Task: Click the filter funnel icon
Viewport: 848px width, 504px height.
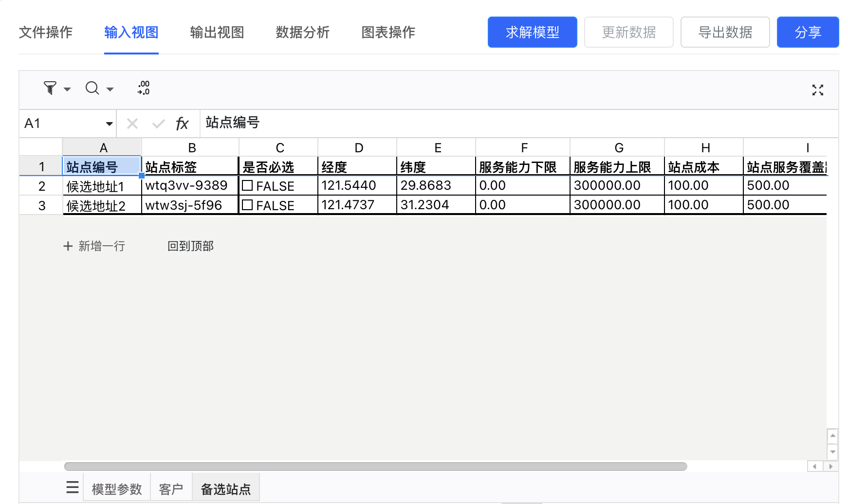Action: [x=50, y=88]
